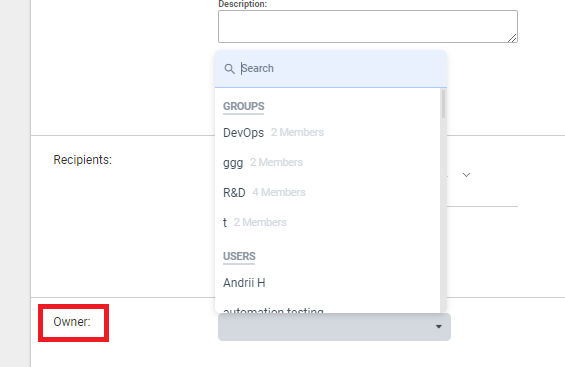Click the Owner dropdown arrow icon
The height and width of the screenshot is (367, 565).
pyautogui.click(x=439, y=327)
